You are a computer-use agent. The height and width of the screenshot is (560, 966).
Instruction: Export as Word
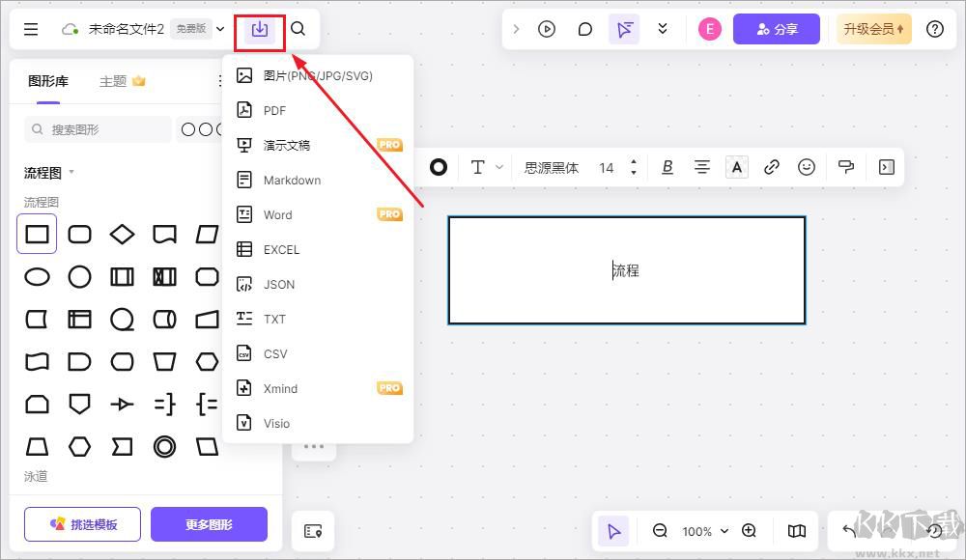pyautogui.click(x=318, y=215)
